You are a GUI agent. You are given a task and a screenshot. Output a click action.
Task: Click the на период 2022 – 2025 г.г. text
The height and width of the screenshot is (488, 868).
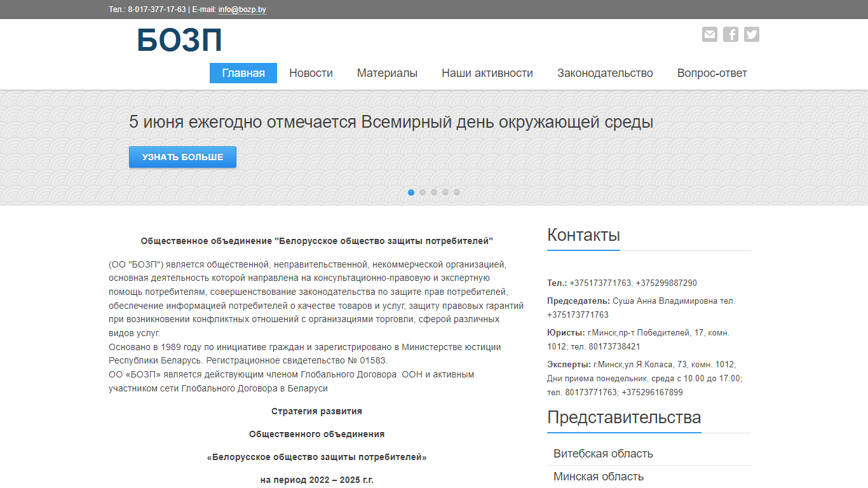click(x=316, y=480)
